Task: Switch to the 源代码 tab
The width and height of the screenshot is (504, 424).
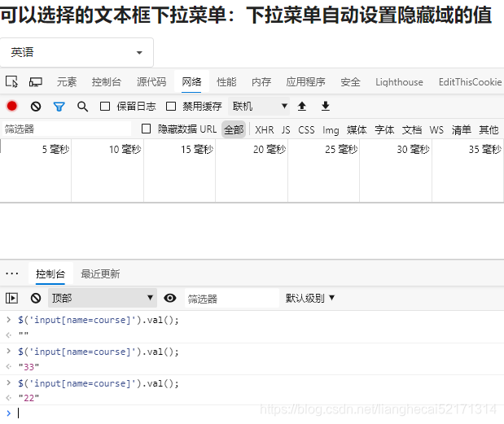Action: (x=151, y=82)
